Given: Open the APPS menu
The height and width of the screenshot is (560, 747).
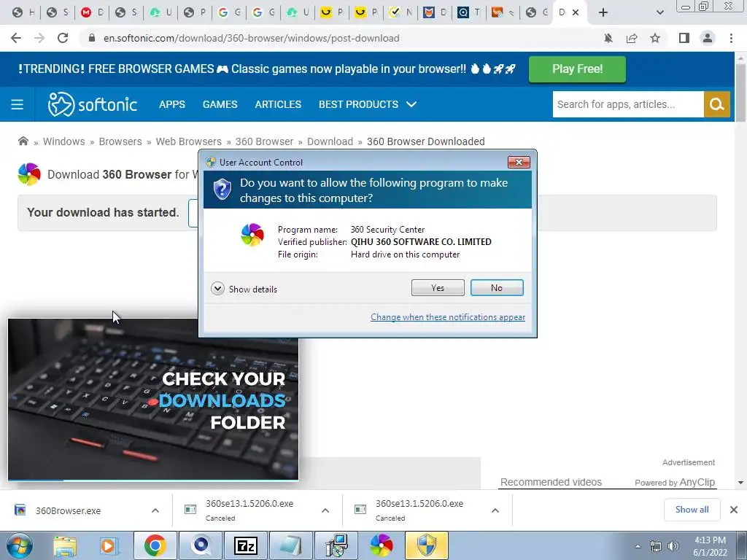Looking at the screenshot, I should click(x=172, y=104).
